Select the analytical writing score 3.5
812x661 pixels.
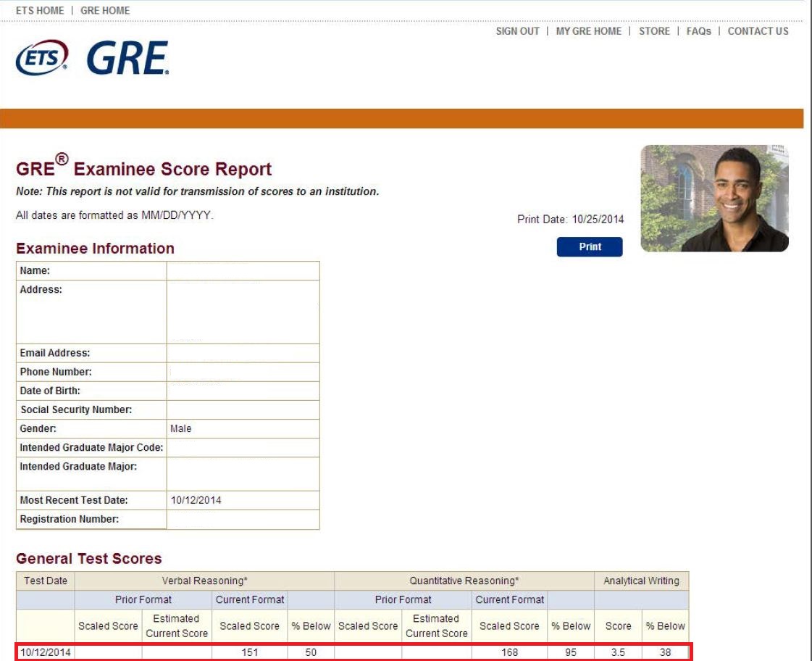618,652
